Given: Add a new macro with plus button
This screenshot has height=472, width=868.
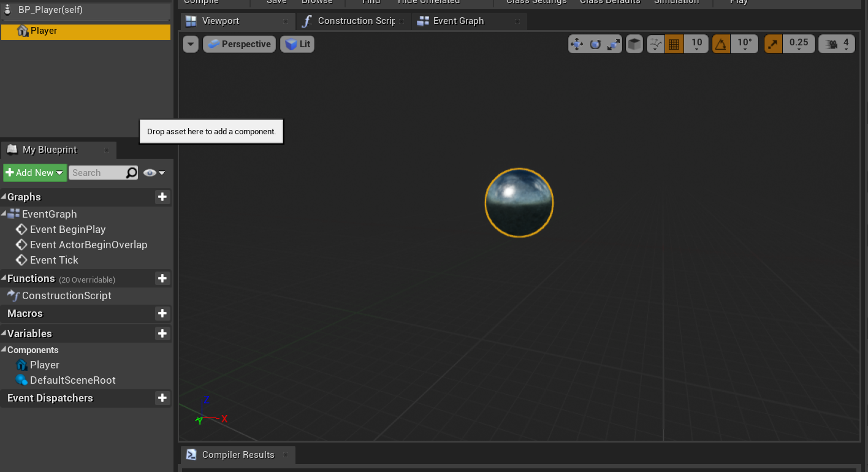Looking at the screenshot, I should coord(162,313).
